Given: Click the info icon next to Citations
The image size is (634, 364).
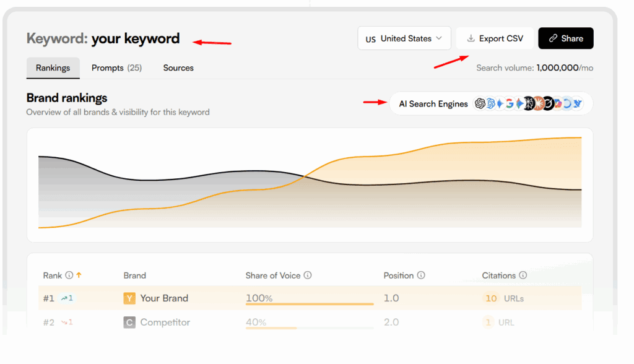Looking at the screenshot, I should pyautogui.click(x=523, y=275).
